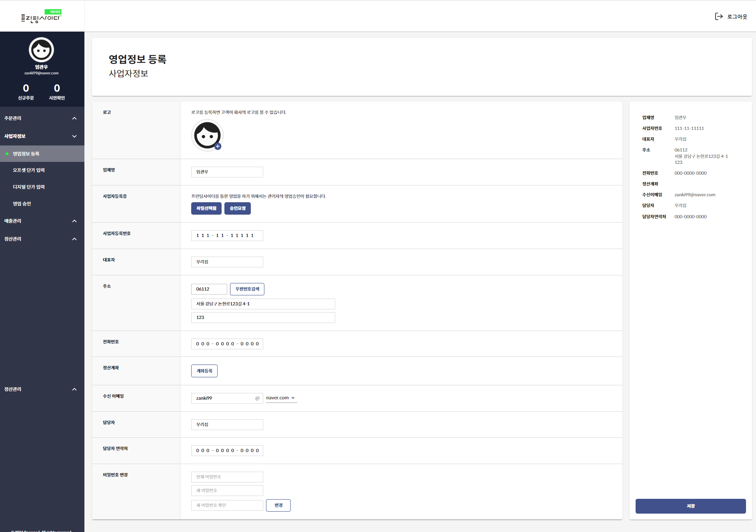Click the 업체명 text field
This screenshot has height=532, width=756.
227,172
